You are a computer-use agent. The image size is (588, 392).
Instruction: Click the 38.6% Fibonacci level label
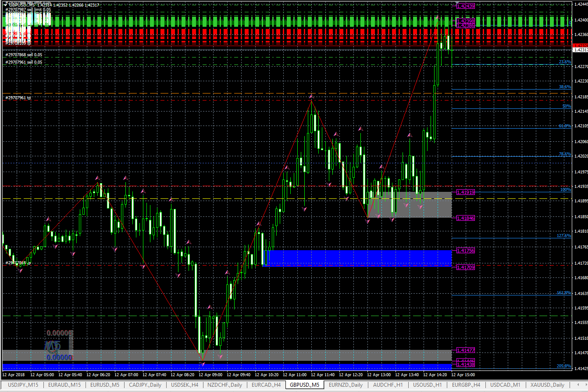pyautogui.click(x=565, y=87)
